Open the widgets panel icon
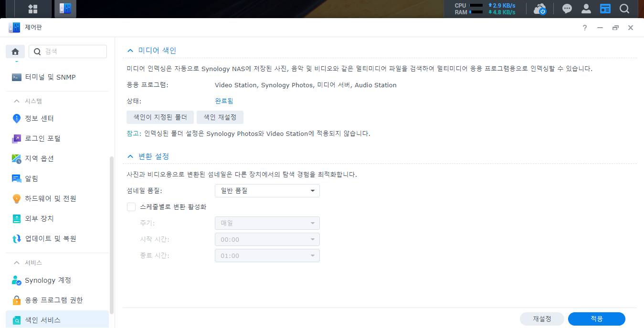 pyautogui.click(x=605, y=9)
